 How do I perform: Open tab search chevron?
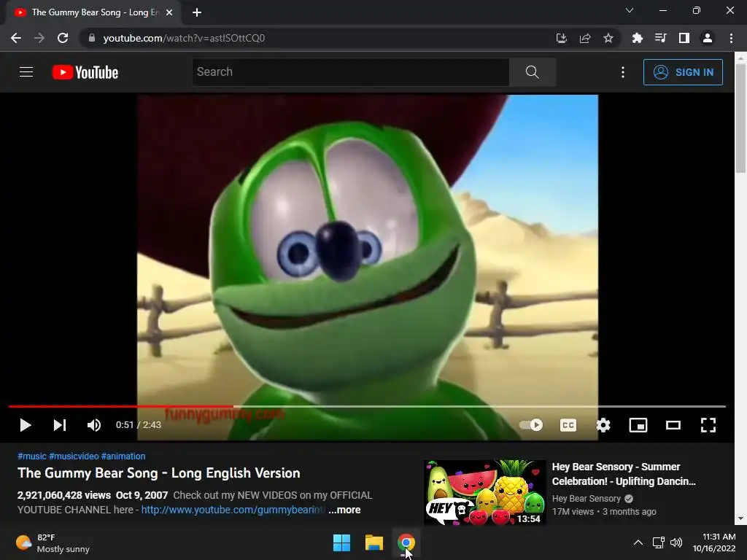(630, 10)
